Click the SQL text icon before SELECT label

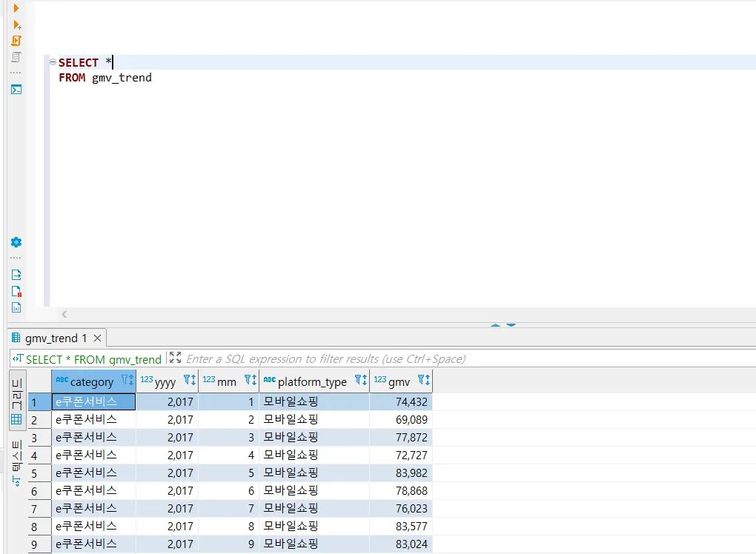coord(18,358)
